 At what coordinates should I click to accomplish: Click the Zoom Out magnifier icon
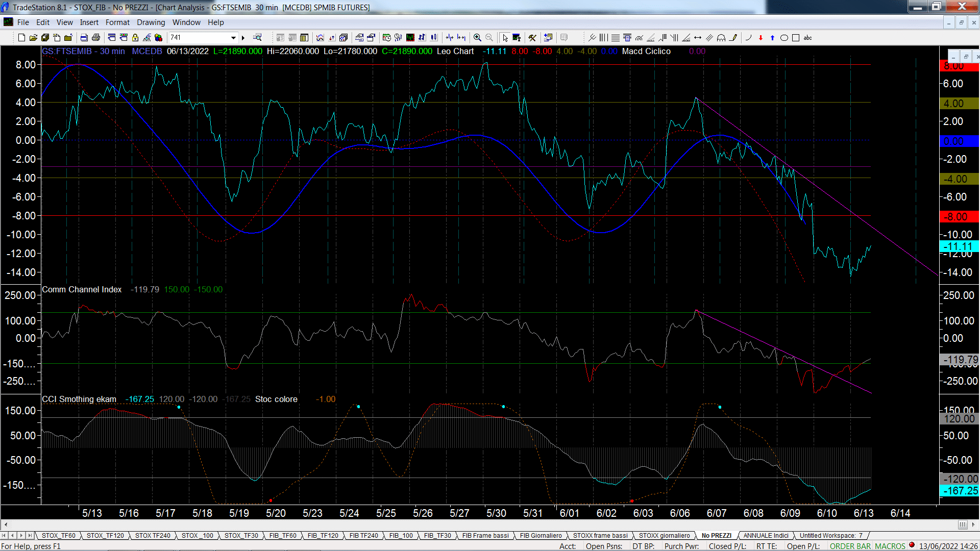click(489, 37)
